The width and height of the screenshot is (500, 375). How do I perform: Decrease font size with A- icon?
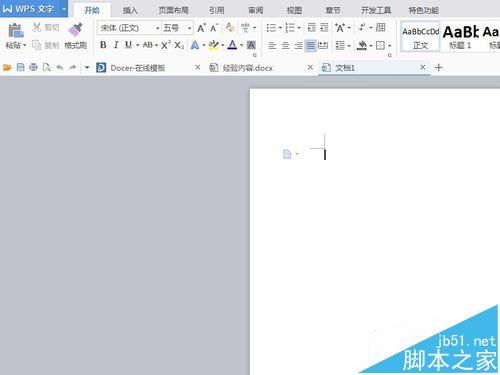point(214,28)
